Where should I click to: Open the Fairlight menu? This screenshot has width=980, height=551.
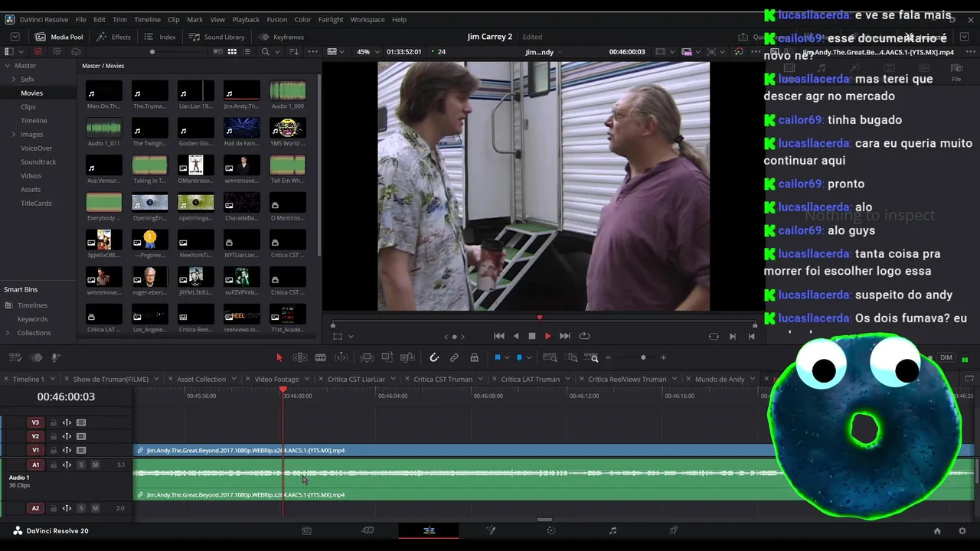pyautogui.click(x=331, y=19)
